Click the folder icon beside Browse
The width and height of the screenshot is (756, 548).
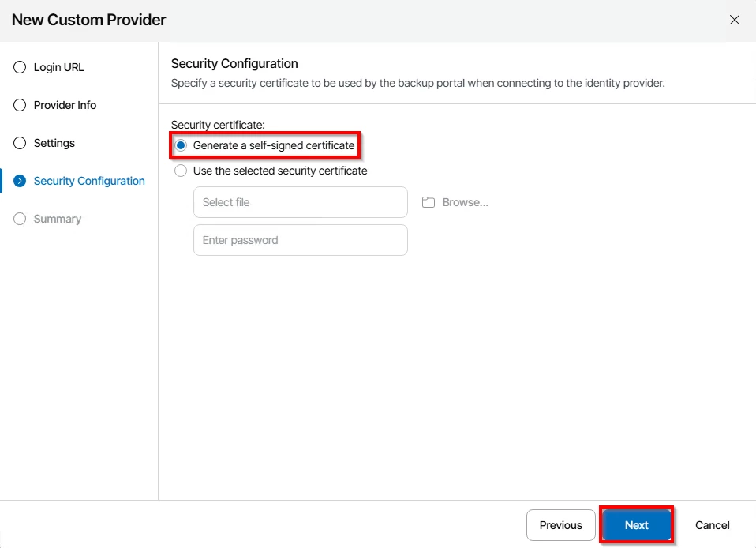point(429,202)
